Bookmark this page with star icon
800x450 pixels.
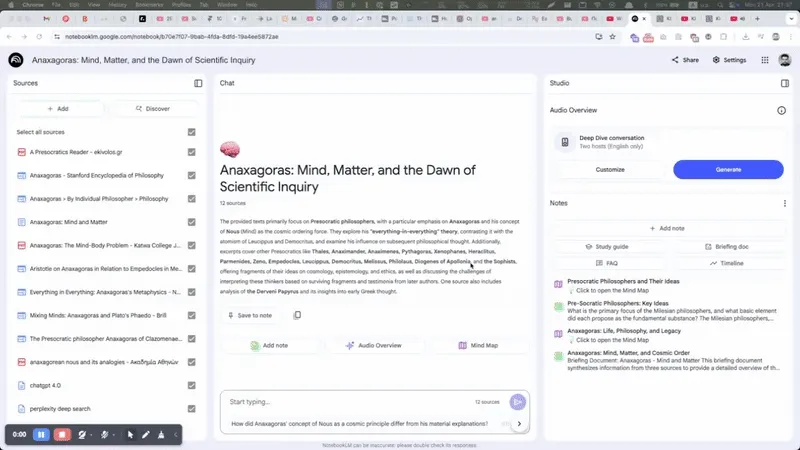tap(612, 37)
